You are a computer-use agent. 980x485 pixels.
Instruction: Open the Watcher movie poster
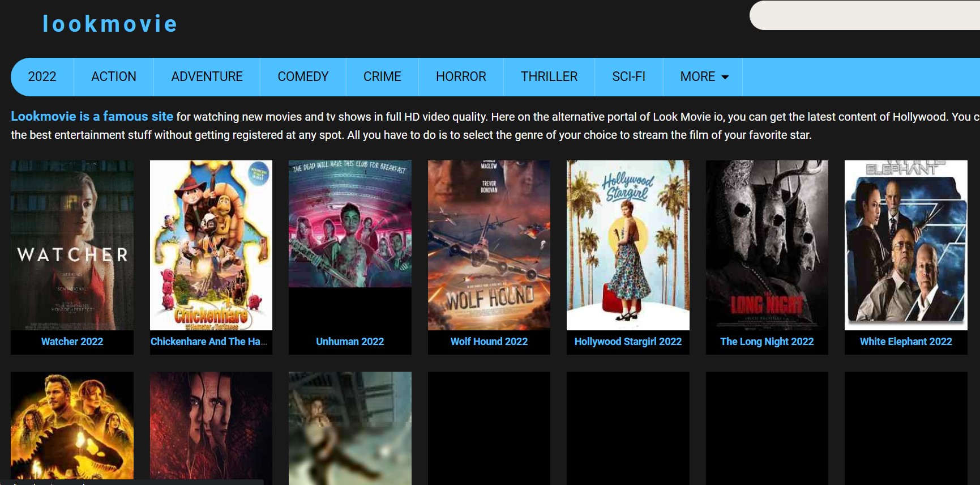pyautogui.click(x=72, y=245)
